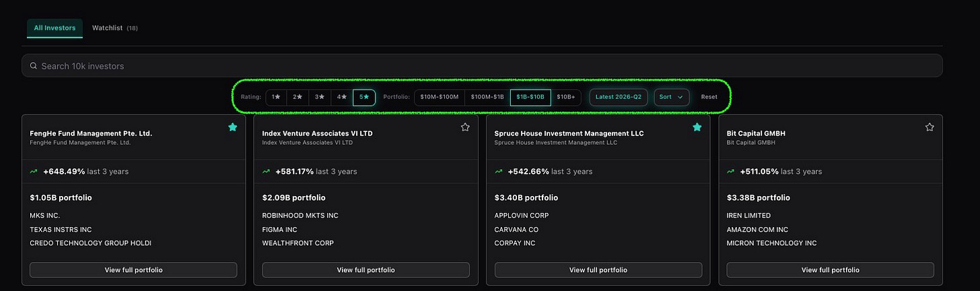
Task: Unstar FengHe Fund Management from watchlist
Action: [x=232, y=127]
